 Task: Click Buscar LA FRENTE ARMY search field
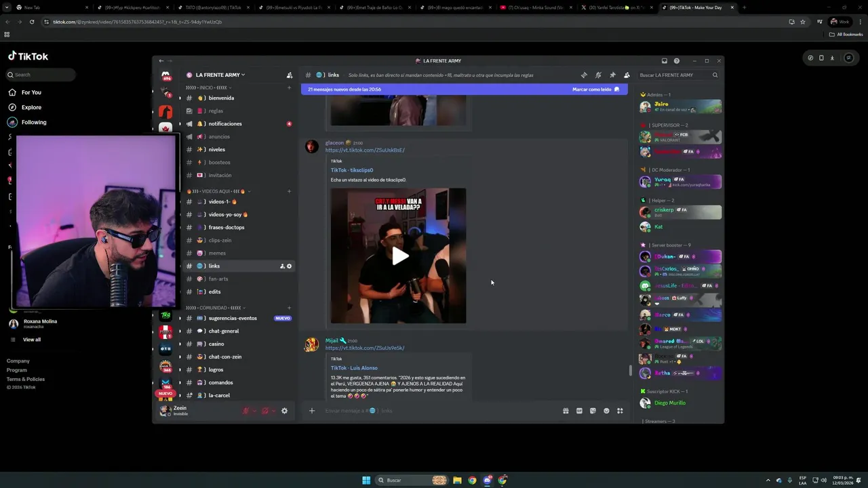pyautogui.click(x=678, y=75)
